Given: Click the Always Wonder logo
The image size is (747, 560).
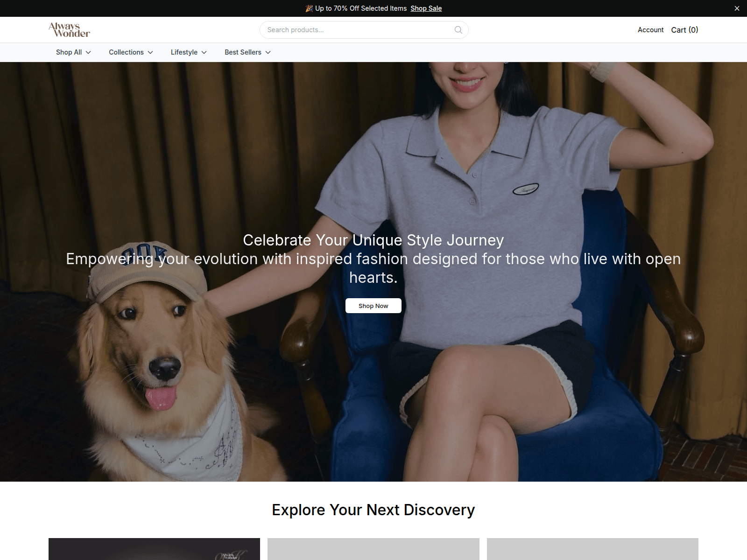Looking at the screenshot, I should [69, 30].
